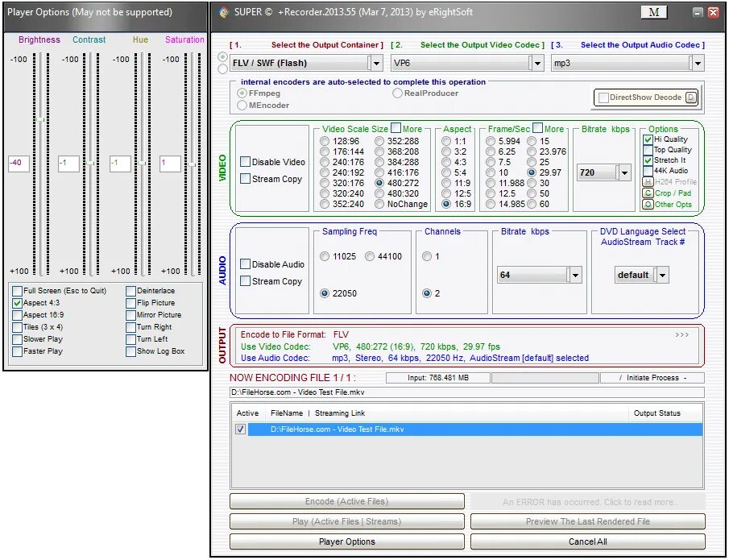Enable Slower Play option
729x560 pixels.
(17, 339)
